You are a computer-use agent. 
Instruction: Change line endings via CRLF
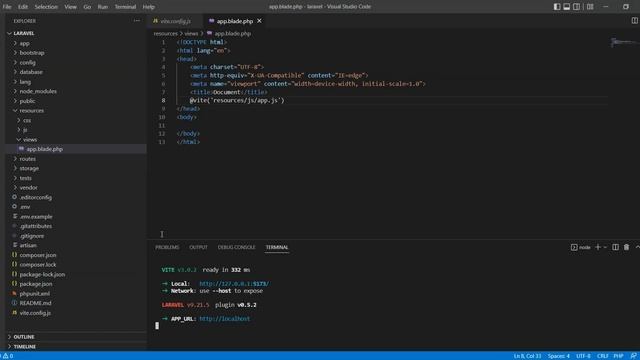[602, 356]
